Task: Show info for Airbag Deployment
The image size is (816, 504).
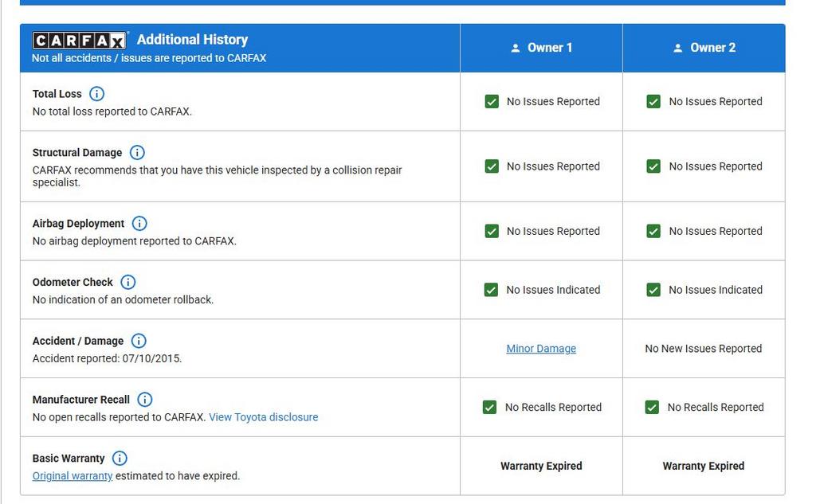Action: pyautogui.click(x=139, y=223)
